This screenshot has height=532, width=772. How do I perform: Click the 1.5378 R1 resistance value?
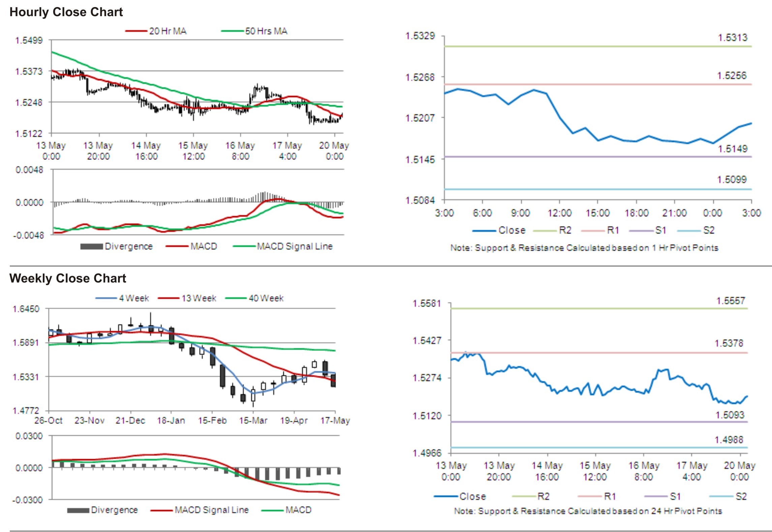729,343
